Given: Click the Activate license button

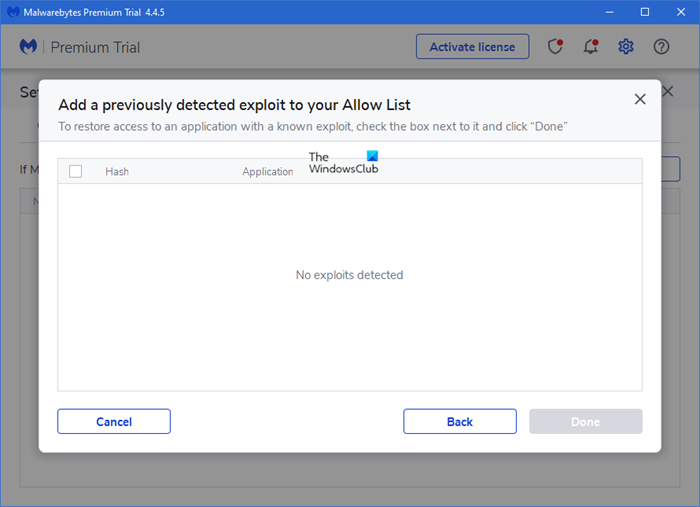Looking at the screenshot, I should click(472, 47).
